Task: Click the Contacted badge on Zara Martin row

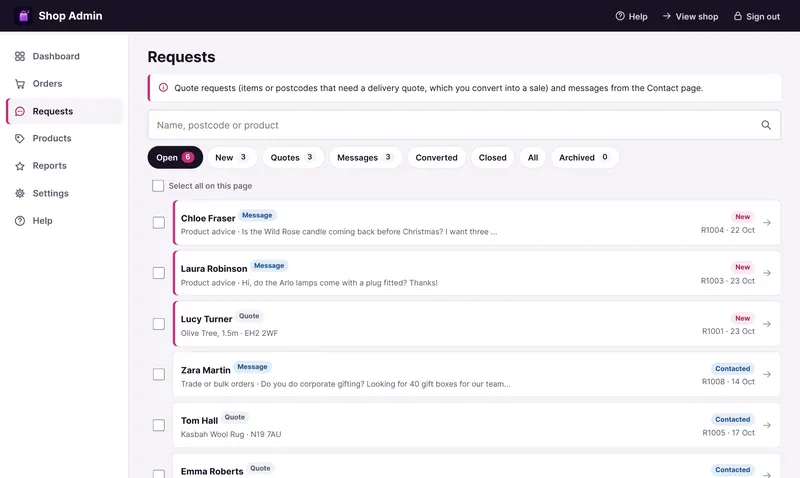Action: [733, 368]
